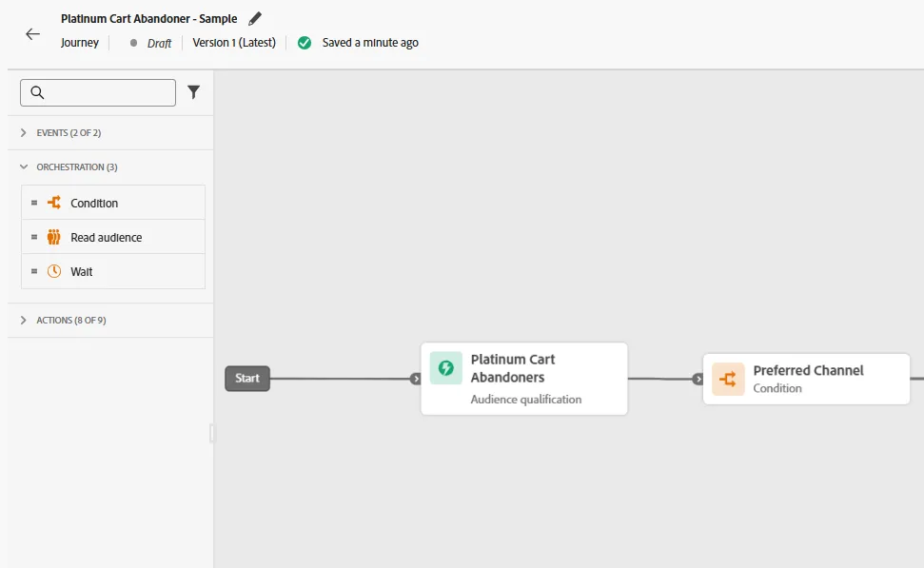924x568 pixels.
Task: Grab the drag handle beside Wait
Action: pyautogui.click(x=34, y=271)
